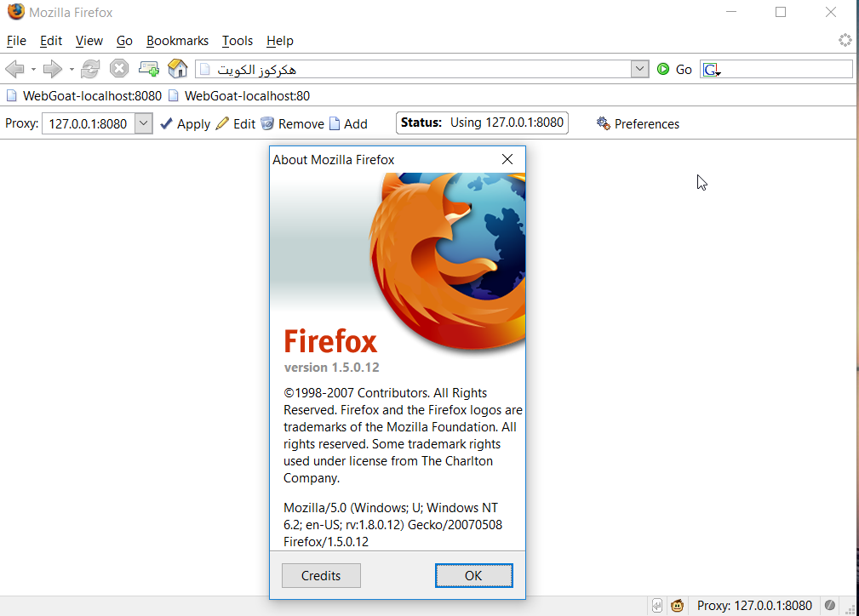Minimize the Mozilla Firefox window

(x=731, y=12)
